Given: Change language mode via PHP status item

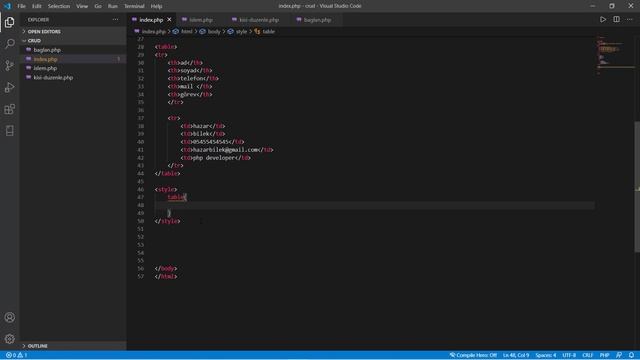Looking at the screenshot, I should click(x=604, y=355).
